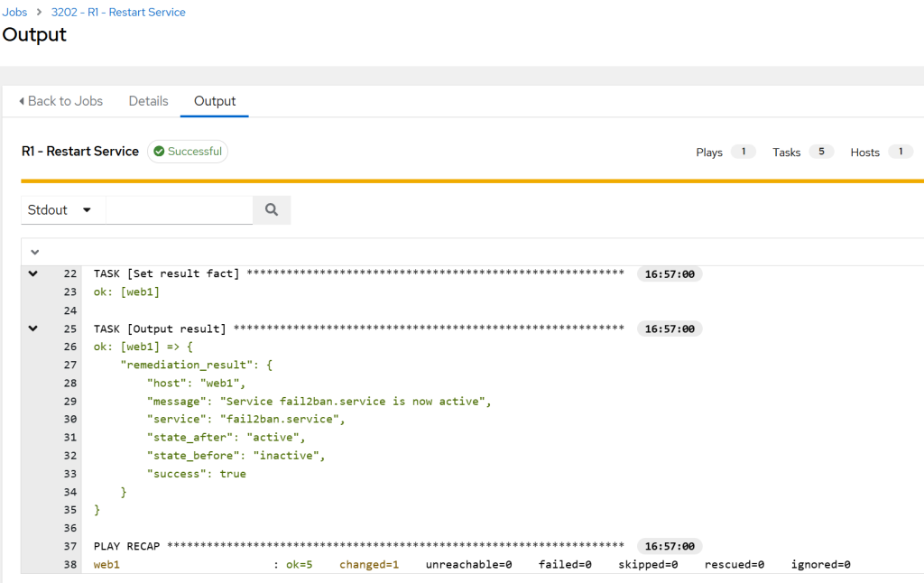The width and height of the screenshot is (924, 583).
Task: Open the Jobs breadcrumb link
Action: coord(14,12)
